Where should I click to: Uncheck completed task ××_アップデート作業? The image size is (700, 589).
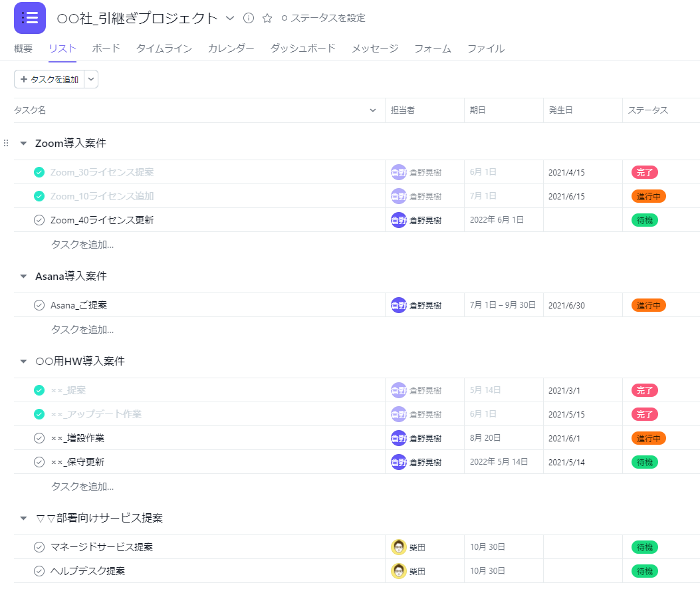pyautogui.click(x=39, y=414)
